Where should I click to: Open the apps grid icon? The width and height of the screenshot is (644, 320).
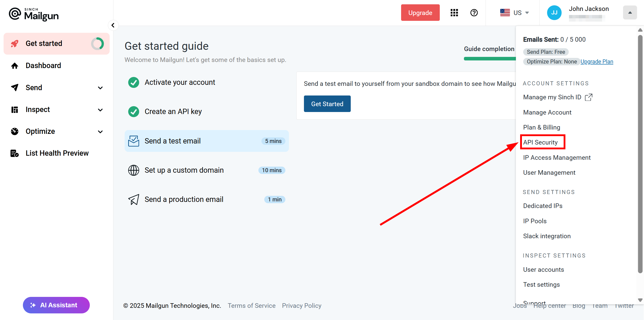(454, 13)
